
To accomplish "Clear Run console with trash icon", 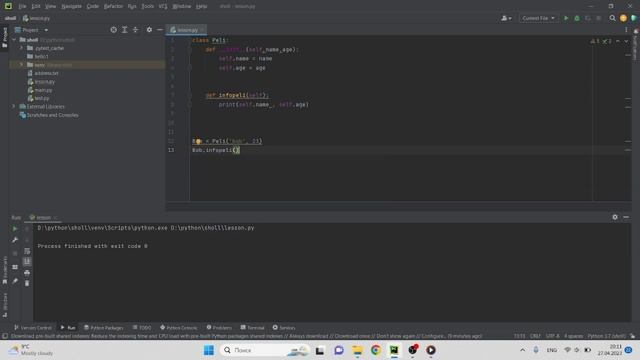I will 27,283.
